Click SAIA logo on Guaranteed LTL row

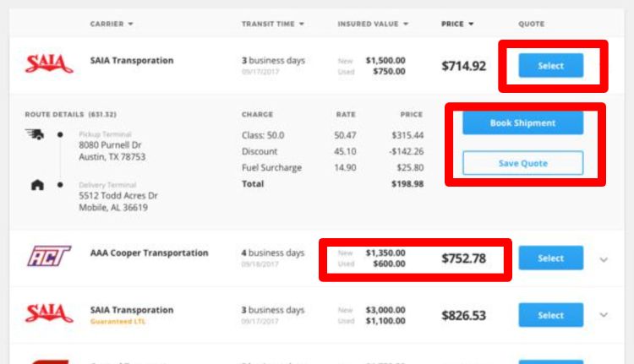tap(49, 313)
